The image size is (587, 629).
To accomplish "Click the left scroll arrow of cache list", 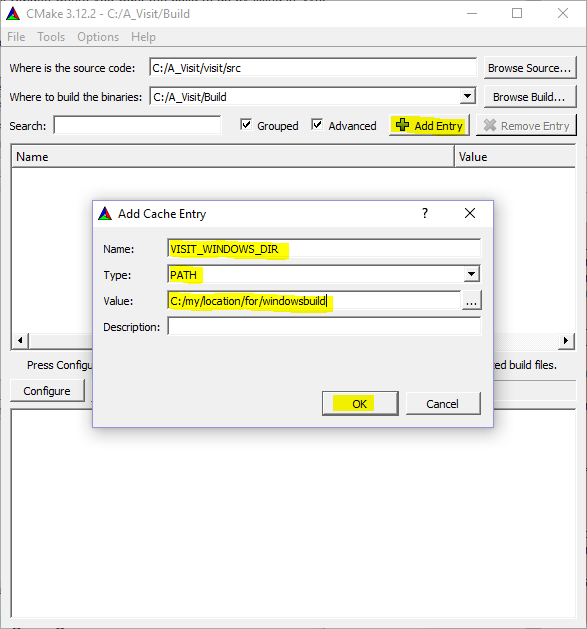I will 20,341.
